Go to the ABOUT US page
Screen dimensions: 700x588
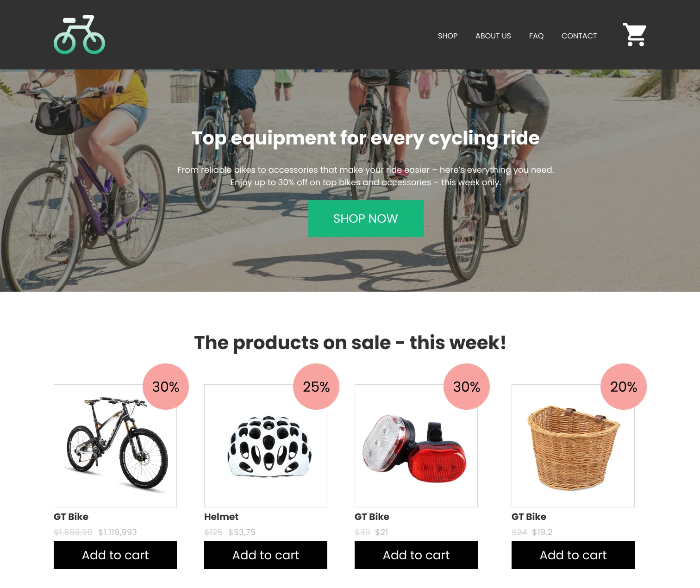coord(493,36)
